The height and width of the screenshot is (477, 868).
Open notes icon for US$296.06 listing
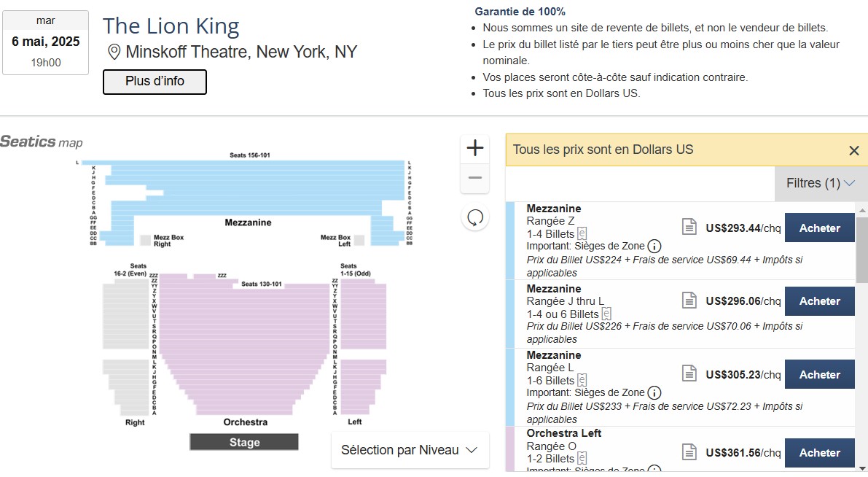(689, 300)
